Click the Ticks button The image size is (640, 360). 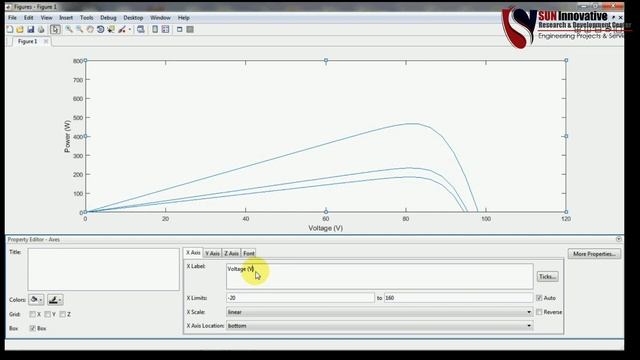(x=547, y=277)
